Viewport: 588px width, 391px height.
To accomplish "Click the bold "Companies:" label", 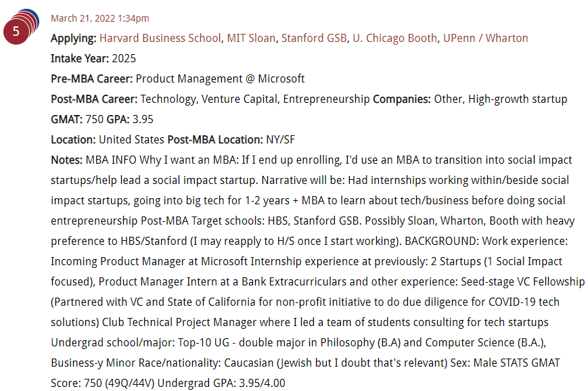I will pos(401,99).
